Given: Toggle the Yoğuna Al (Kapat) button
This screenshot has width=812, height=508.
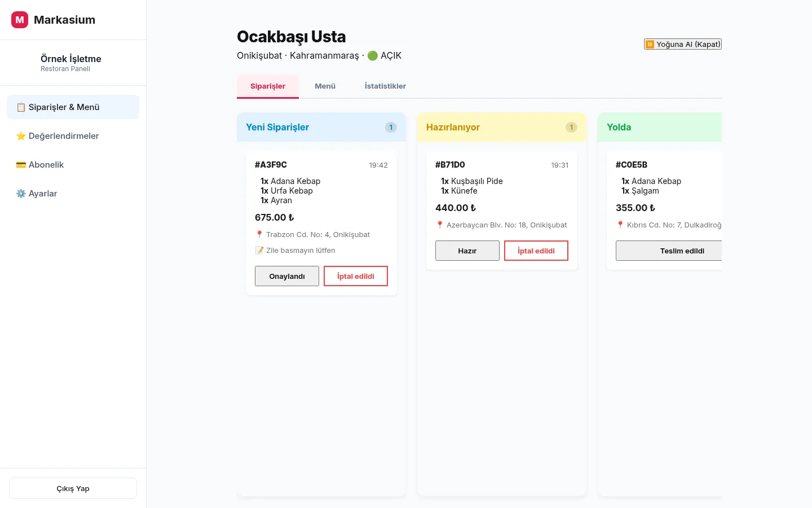Looking at the screenshot, I should [683, 44].
